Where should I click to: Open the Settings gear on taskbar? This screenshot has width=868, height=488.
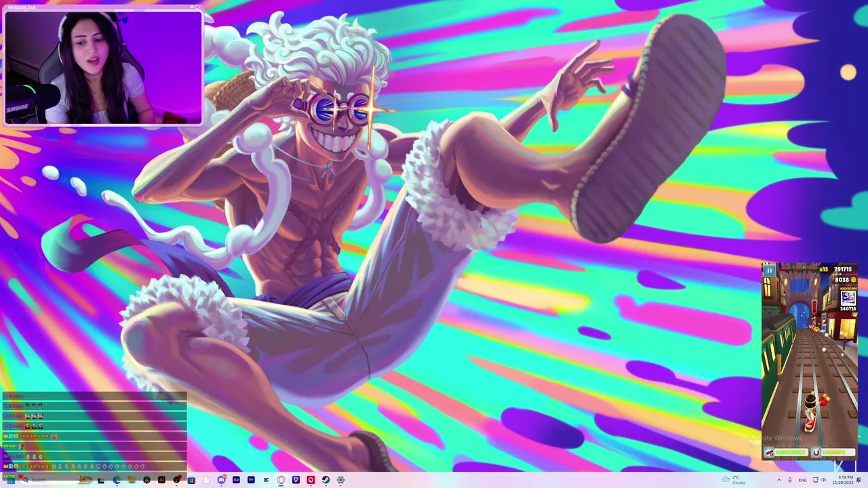point(340,480)
